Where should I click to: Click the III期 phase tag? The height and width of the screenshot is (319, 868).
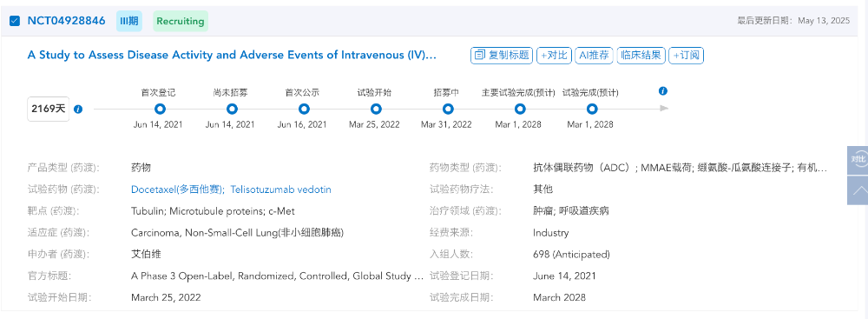pos(129,22)
